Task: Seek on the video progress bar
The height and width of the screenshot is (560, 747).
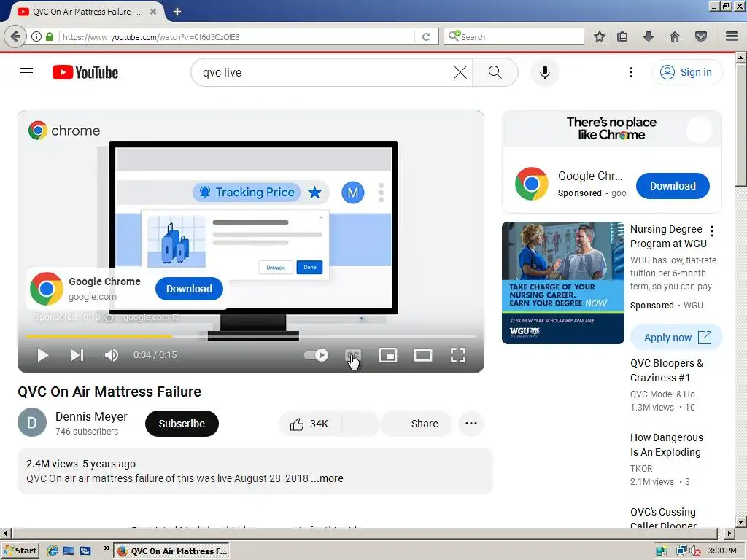Action: coord(251,336)
